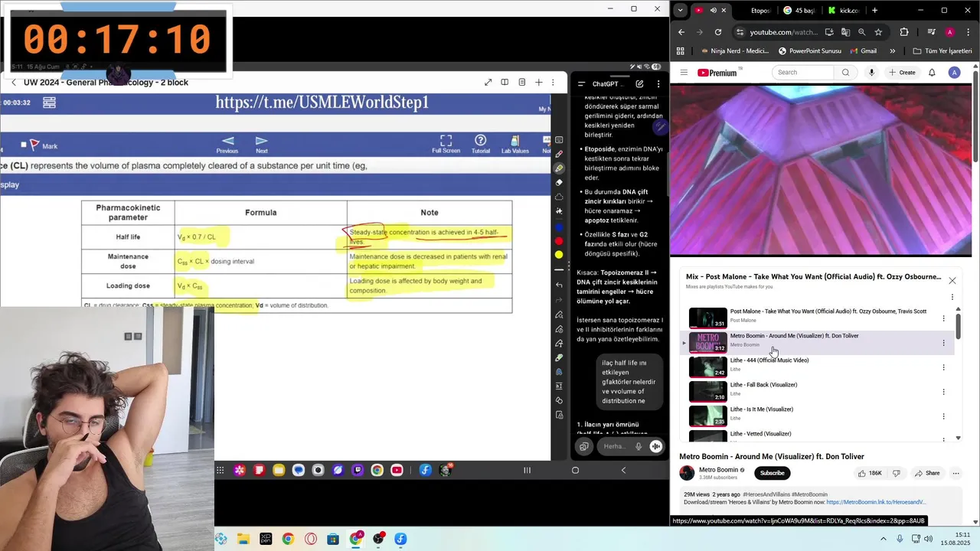This screenshot has width=980, height=551.
Task: Open Chrome media controls icon
Action: click(931, 32)
